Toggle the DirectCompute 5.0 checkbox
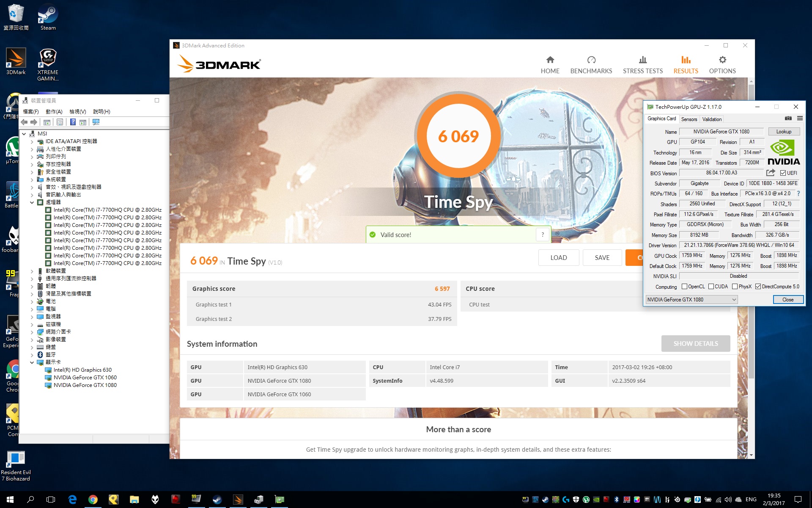Viewport: 812px width, 508px height. point(758,287)
